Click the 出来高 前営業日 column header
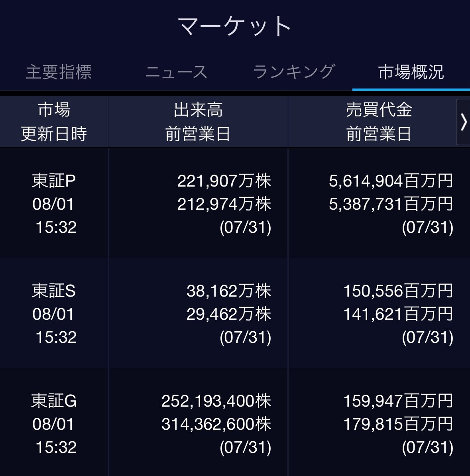470x476 pixels. 198,122
